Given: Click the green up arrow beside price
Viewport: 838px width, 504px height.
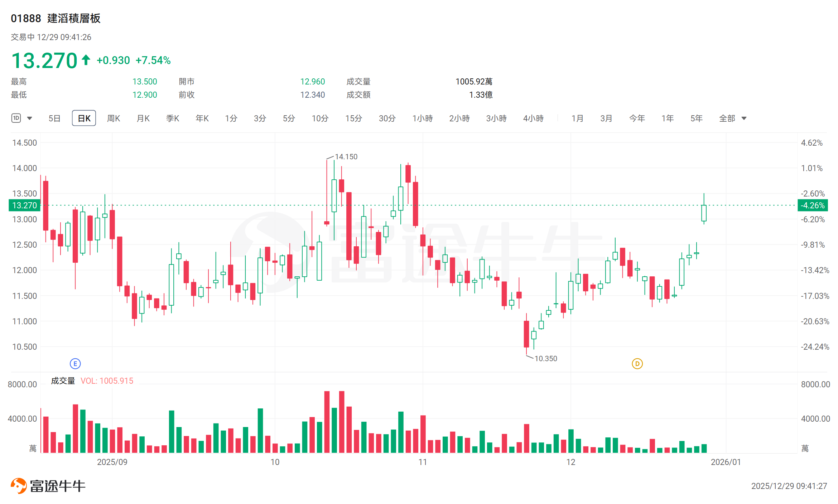Looking at the screenshot, I should click(x=86, y=60).
